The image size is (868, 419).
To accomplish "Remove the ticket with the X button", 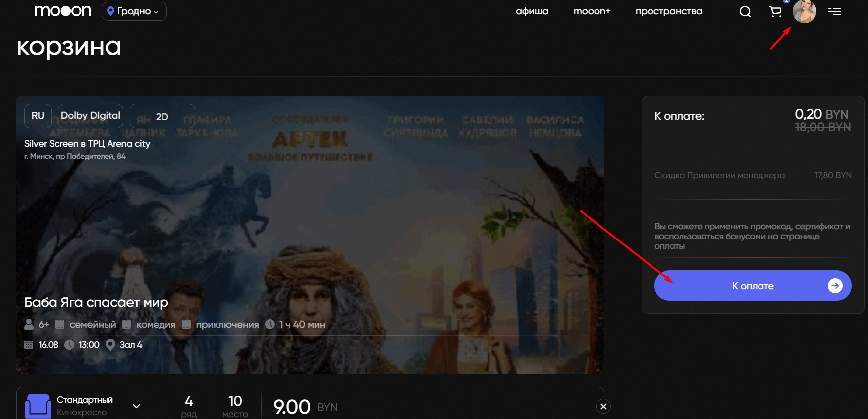I will pos(603,406).
